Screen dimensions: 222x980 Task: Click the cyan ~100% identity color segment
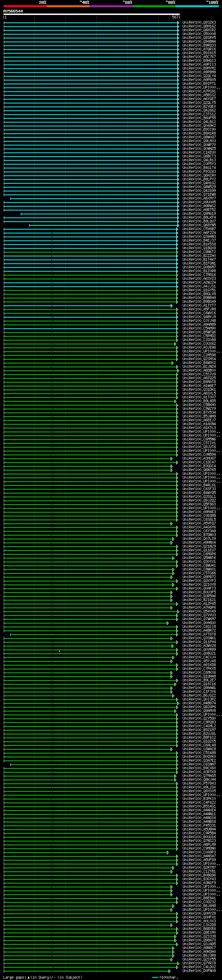pyautogui.click(x=197, y=6)
